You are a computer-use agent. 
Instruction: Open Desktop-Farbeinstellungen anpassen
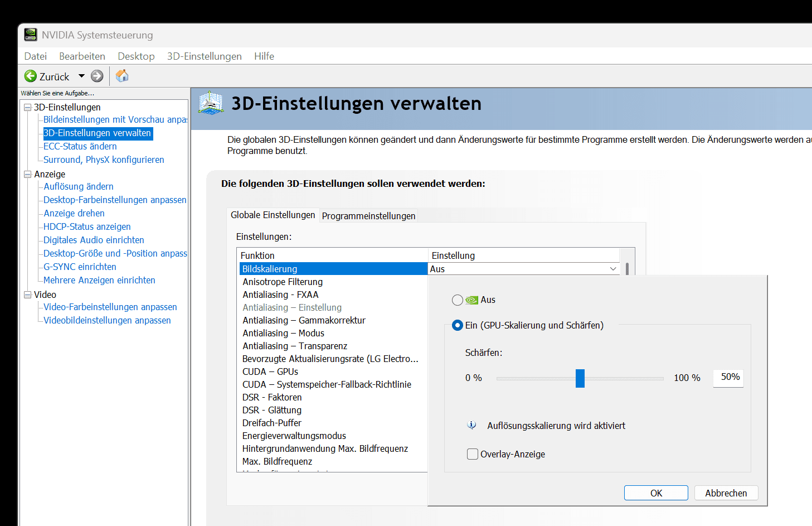pyautogui.click(x=115, y=200)
